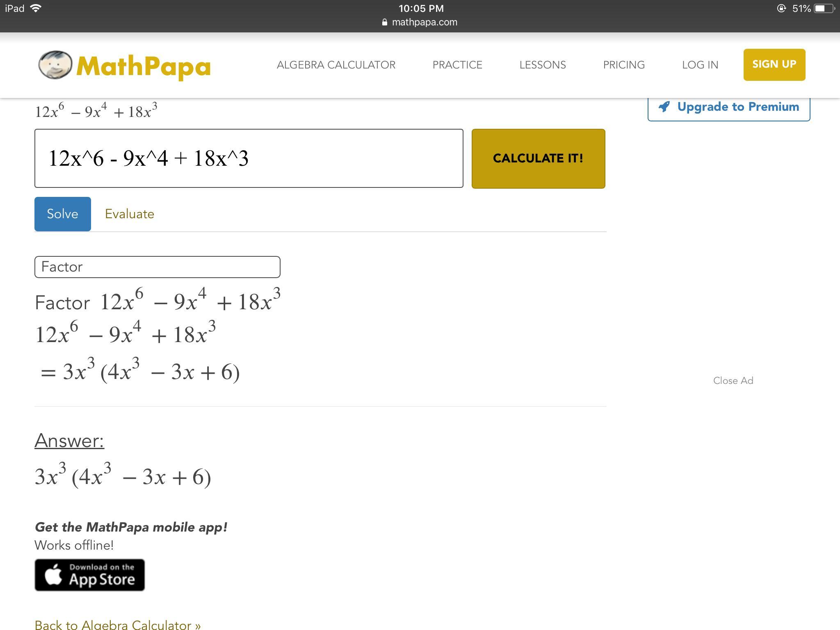Click the MathPapa face logo icon
840x630 pixels.
click(55, 65)
